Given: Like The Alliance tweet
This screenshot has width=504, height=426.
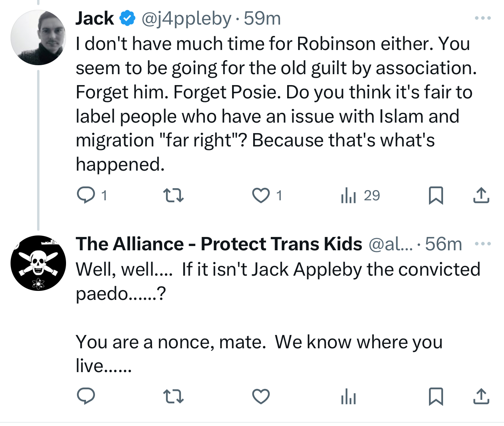Looking at the screenshot, I should tap(261, 396).
